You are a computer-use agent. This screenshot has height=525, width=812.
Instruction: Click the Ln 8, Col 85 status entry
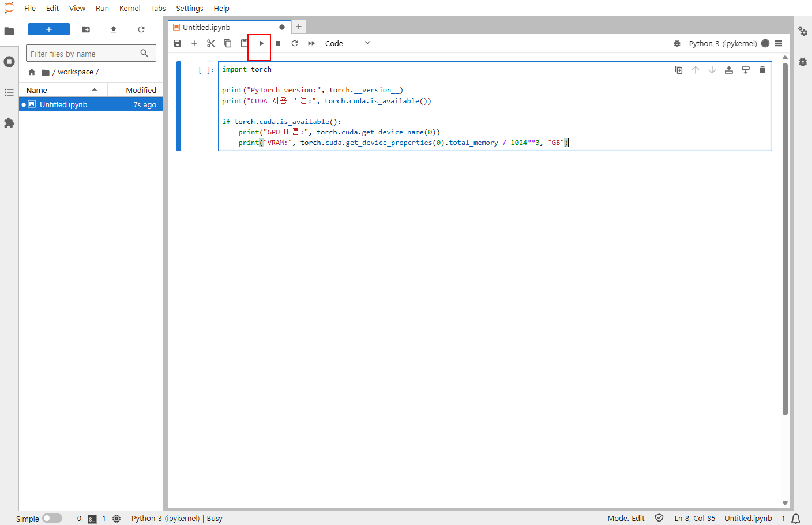(x=695, y=519)
